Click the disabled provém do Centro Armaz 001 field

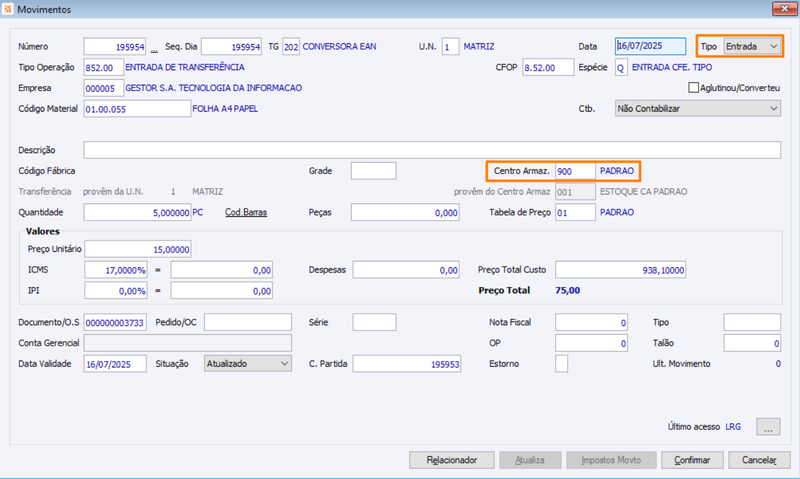coord(576,192)
